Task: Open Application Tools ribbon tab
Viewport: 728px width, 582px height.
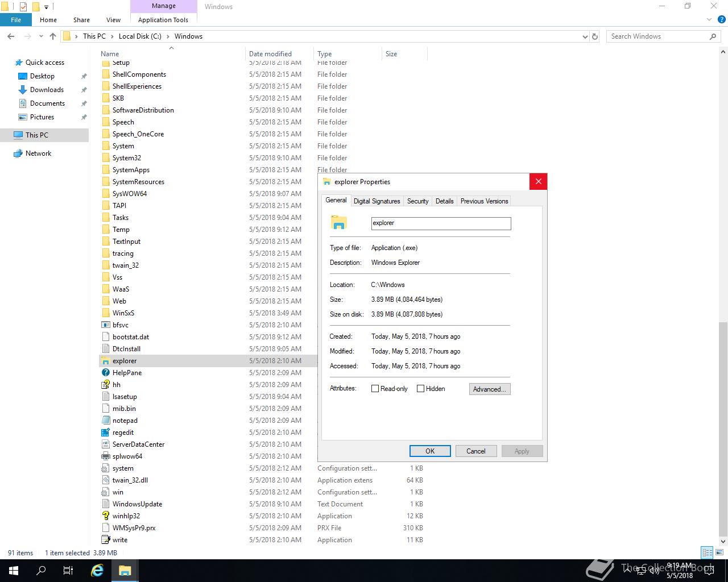Action: pos(163,20)
